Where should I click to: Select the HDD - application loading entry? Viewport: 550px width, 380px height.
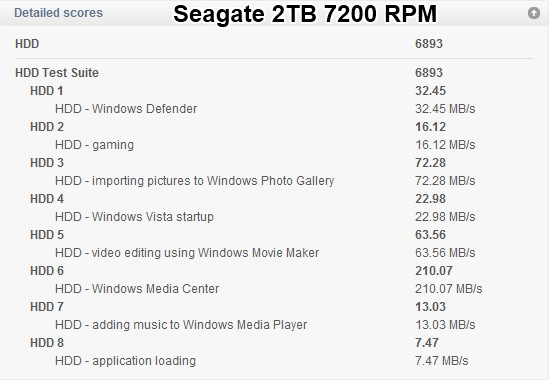(x=126, y=361)
